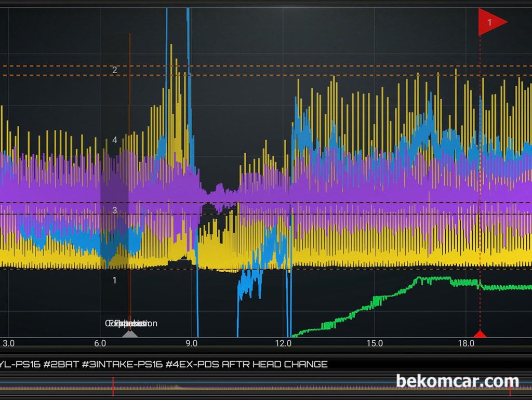Select channel 3 label on the graph
The width and height of the screenshot is (532, 400).
[115, 210]
